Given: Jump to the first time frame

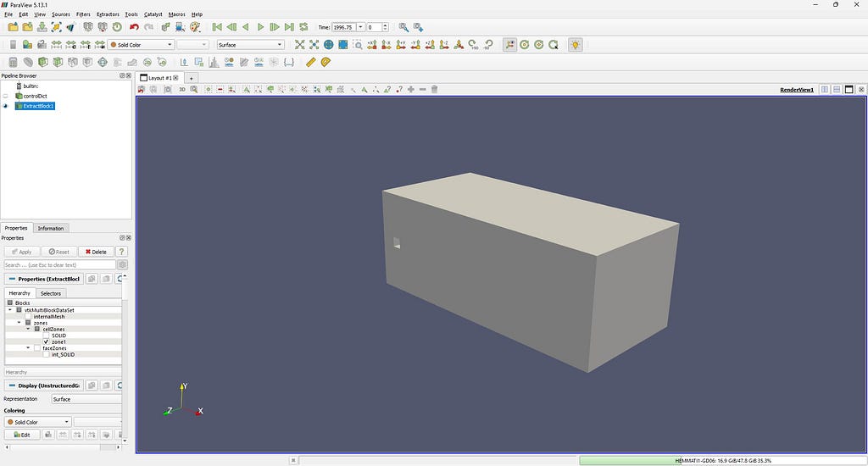Looking at the screenshot, I should tap(217, 27).
